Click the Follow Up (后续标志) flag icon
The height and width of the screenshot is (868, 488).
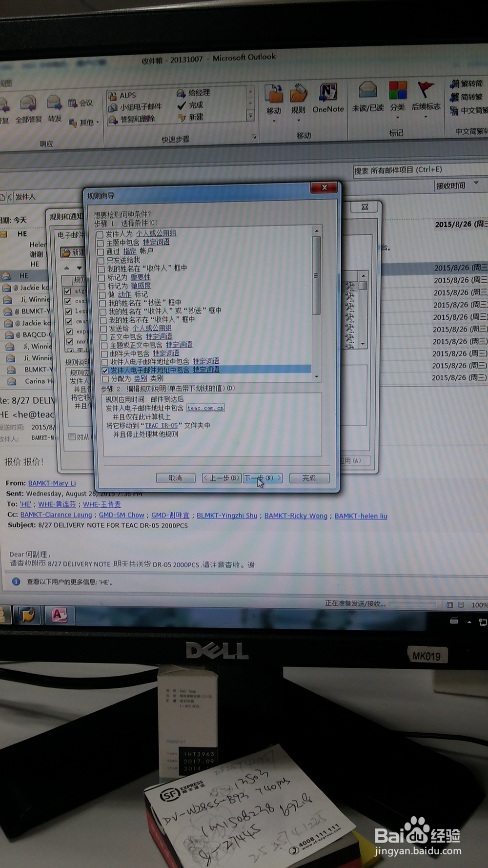(426, 90)
